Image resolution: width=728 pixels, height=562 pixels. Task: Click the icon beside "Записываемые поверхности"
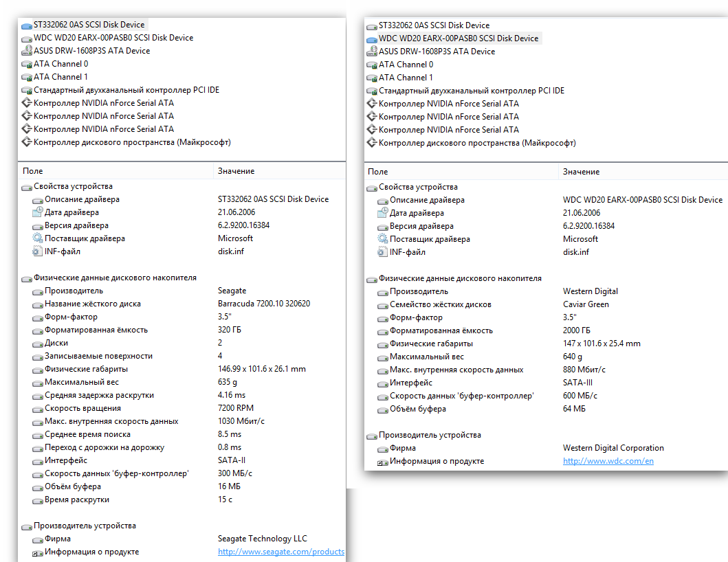38,356
